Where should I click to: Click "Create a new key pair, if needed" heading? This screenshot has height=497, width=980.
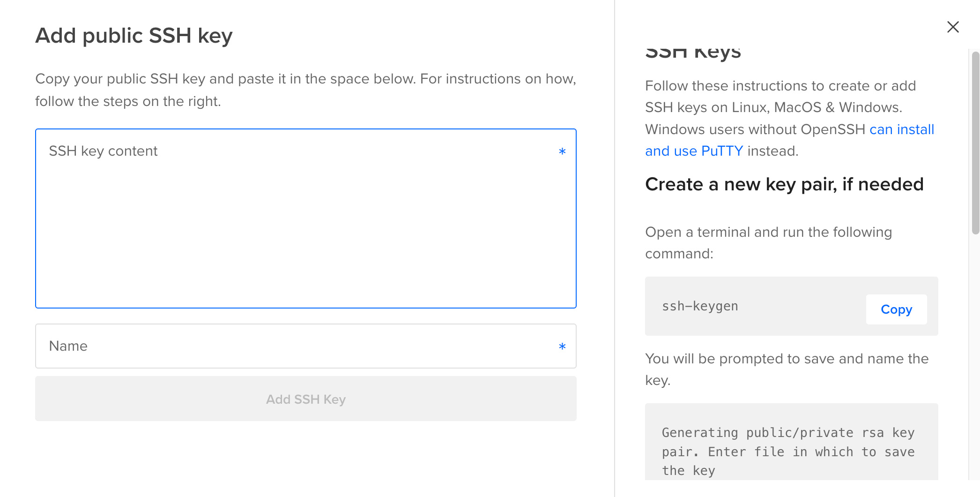784,184
